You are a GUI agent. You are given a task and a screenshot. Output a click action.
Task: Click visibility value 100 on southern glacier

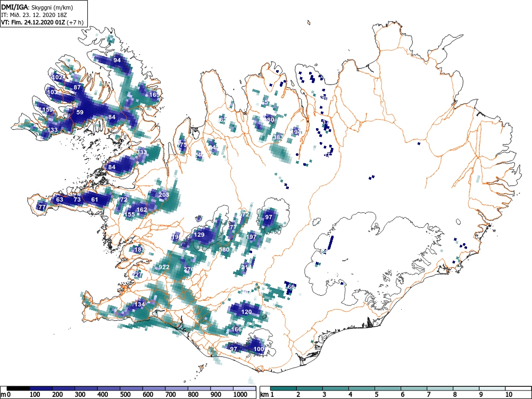[x=259, y=349]
